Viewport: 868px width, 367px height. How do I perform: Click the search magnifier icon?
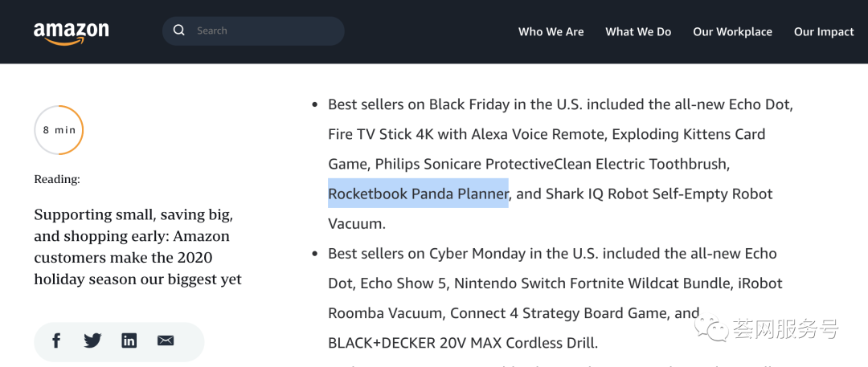pos(178,31)
